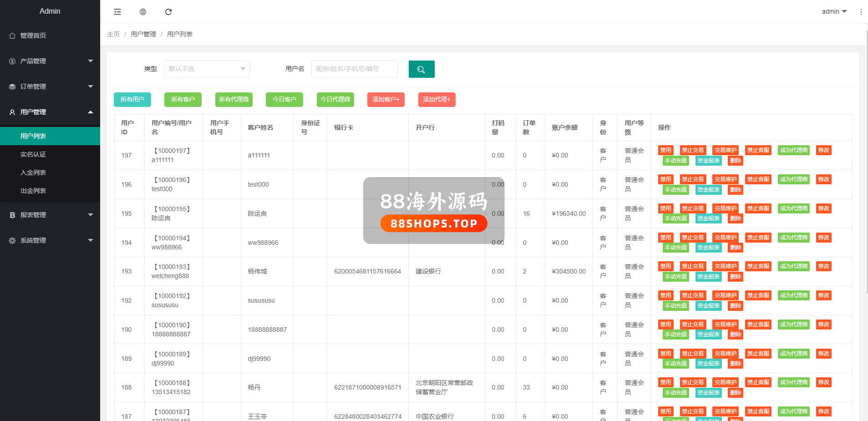
Task: Go to 管理首页 via home icon
Action: point(13,36)
